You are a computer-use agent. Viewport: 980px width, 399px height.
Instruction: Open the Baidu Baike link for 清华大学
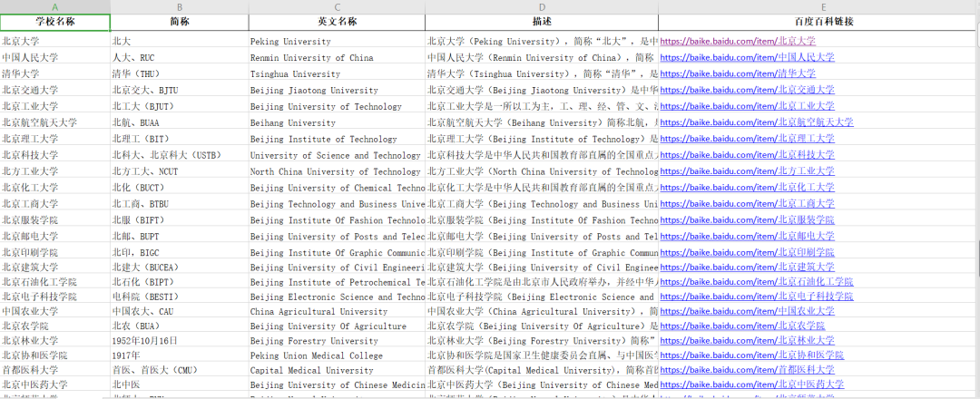(x=738, y=73)
